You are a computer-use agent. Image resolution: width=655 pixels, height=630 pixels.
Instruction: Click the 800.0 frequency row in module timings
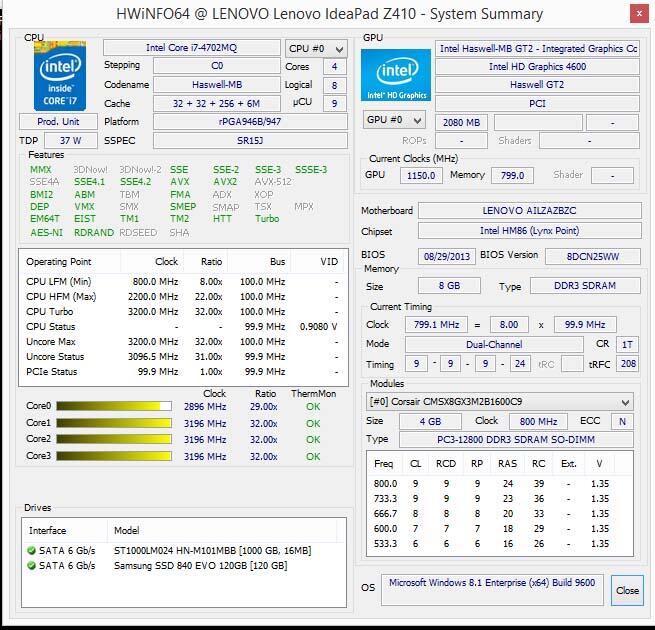500,484
